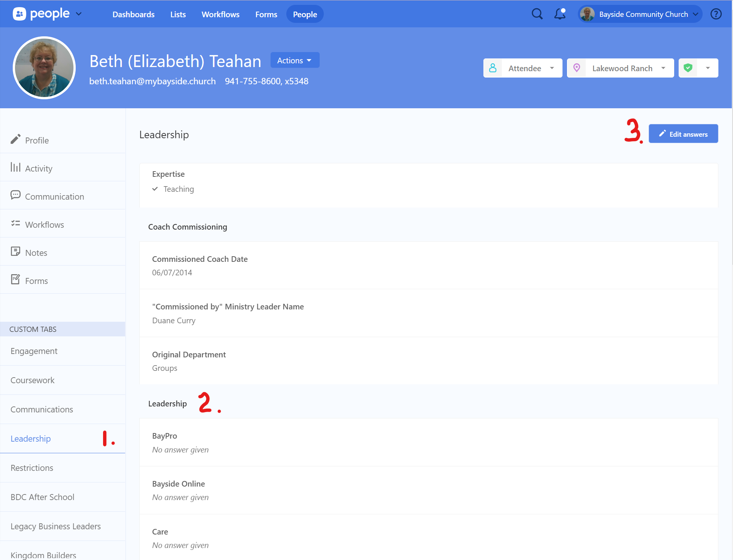
Task: Switch to the Restrictions custom tab
Action: pos(32,468)
